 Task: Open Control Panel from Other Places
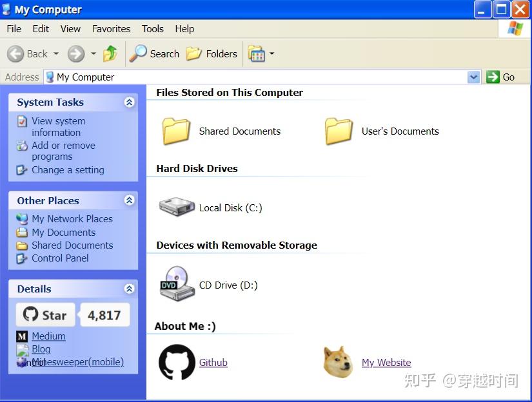[x=59, y=258]
